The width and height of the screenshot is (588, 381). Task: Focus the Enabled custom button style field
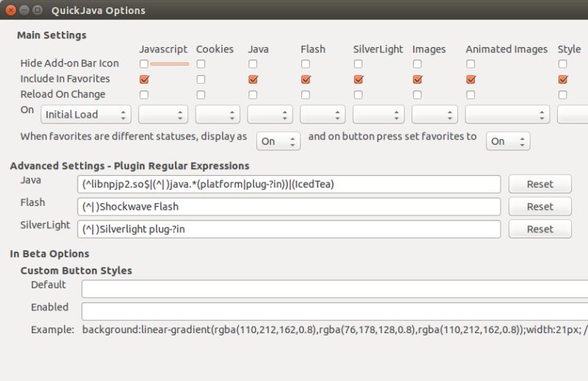point(335,312)
